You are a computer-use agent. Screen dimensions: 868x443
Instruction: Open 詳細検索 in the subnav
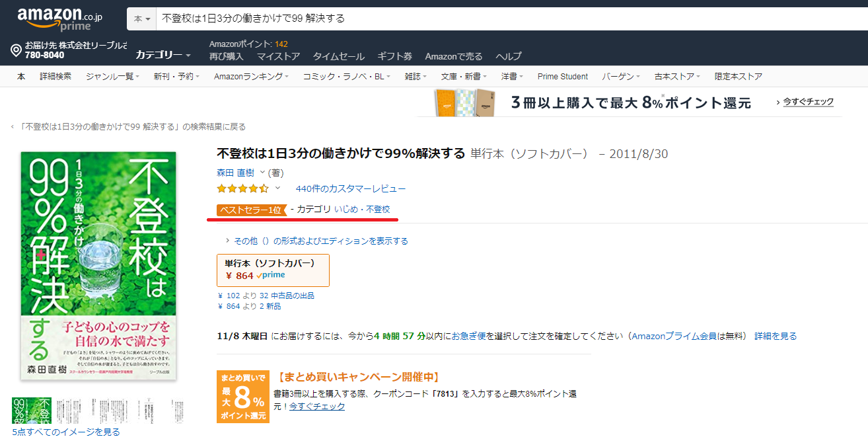point(55,77)
